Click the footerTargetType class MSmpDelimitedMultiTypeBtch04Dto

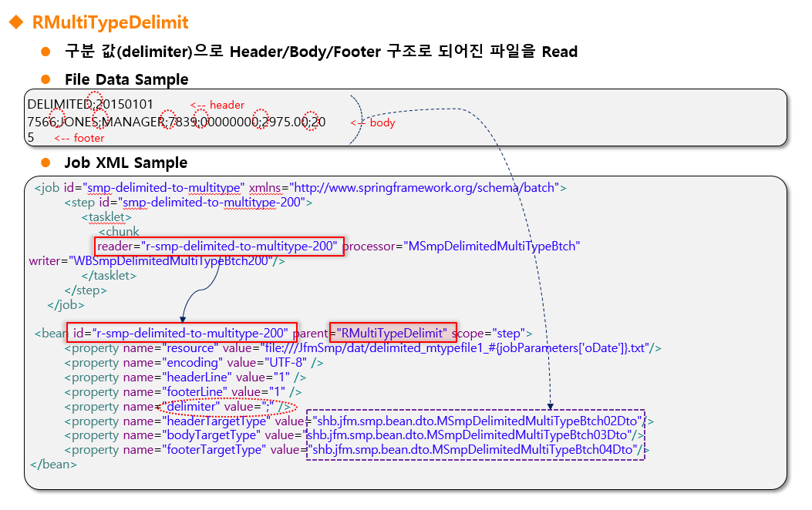(476, 449)
